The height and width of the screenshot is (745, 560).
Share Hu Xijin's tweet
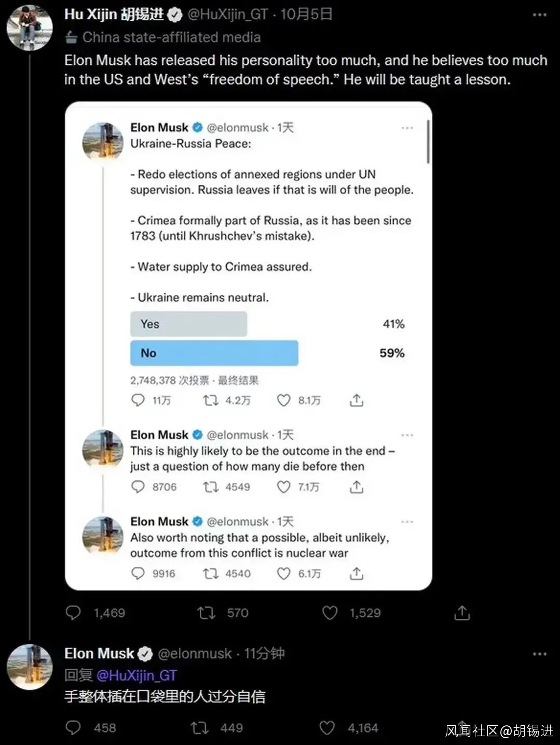coord(461,613)
